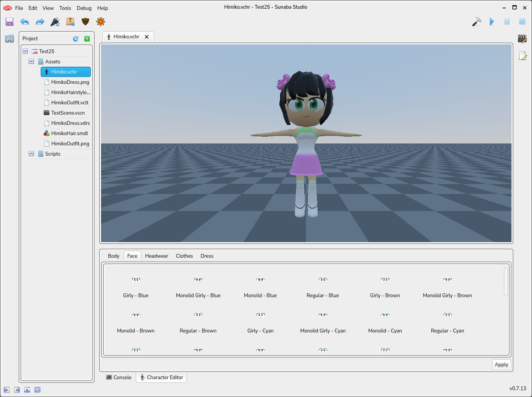Collapse the Test25 project tree node
532x397 pixels.
tap(25, 51)
